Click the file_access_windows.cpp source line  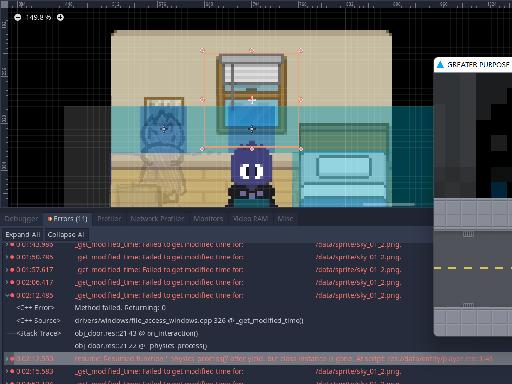tap(189, 320)
